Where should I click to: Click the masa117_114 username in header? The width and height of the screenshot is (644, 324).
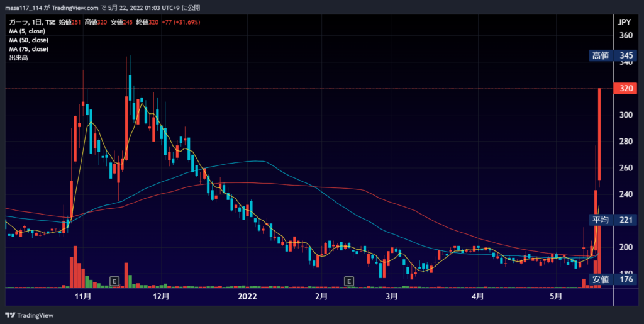click(25, 8)
